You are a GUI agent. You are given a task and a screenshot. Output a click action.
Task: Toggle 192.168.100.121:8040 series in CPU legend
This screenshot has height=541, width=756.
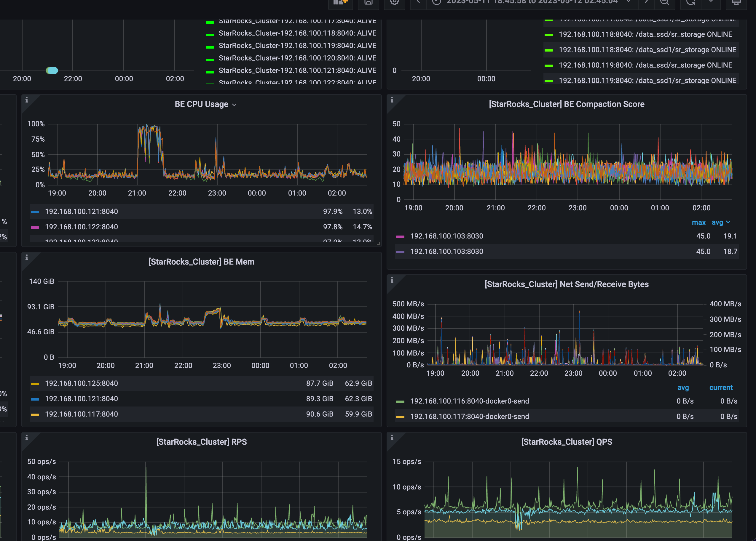tap(81, 212)
